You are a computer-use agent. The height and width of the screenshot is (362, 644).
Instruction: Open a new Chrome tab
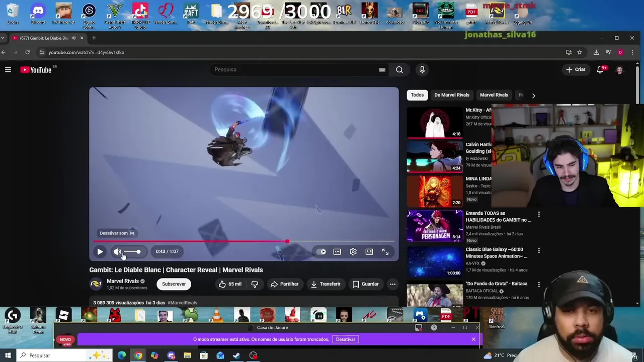click(93, 38)
